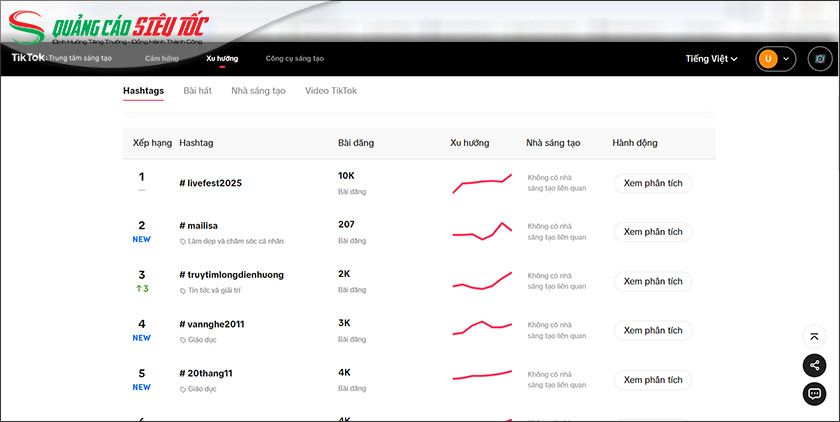Click the 2K post count

pyautogui.click(x=344, y=274)
